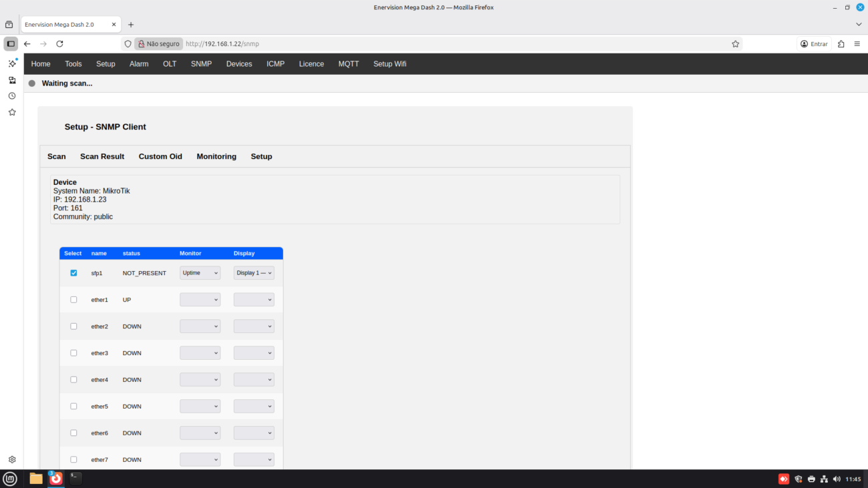The width and height of the screenshot is (868, 488).
Task: Enable the ether4 select checkbox
Action: (73, 380)
